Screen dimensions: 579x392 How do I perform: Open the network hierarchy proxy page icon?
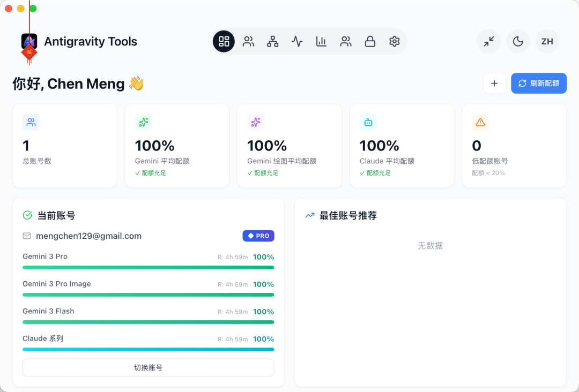pos(272,41)
